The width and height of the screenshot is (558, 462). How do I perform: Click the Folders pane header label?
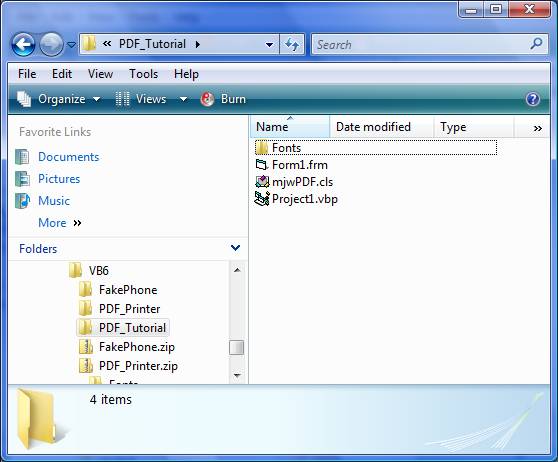[38, 249]
